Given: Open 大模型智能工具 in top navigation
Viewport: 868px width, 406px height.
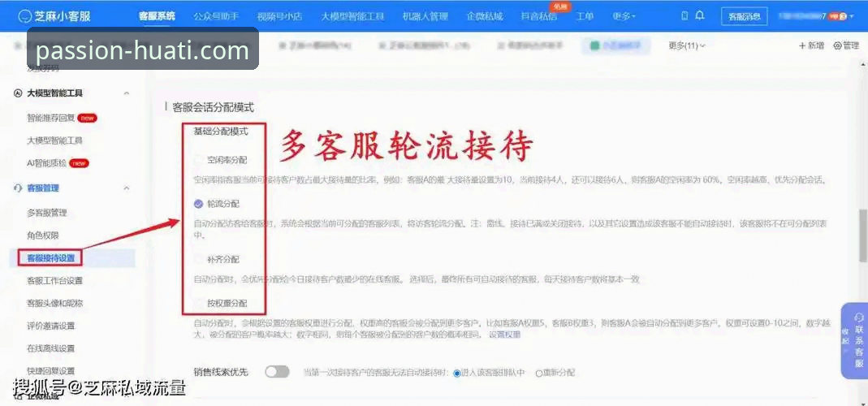Looking at the screenshot, I should tap(352, 16).
